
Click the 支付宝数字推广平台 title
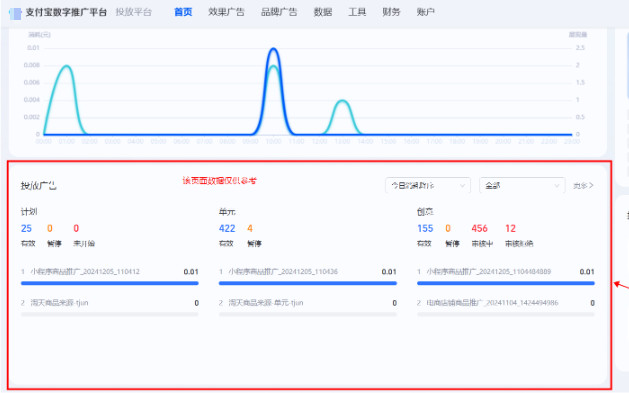66,12
